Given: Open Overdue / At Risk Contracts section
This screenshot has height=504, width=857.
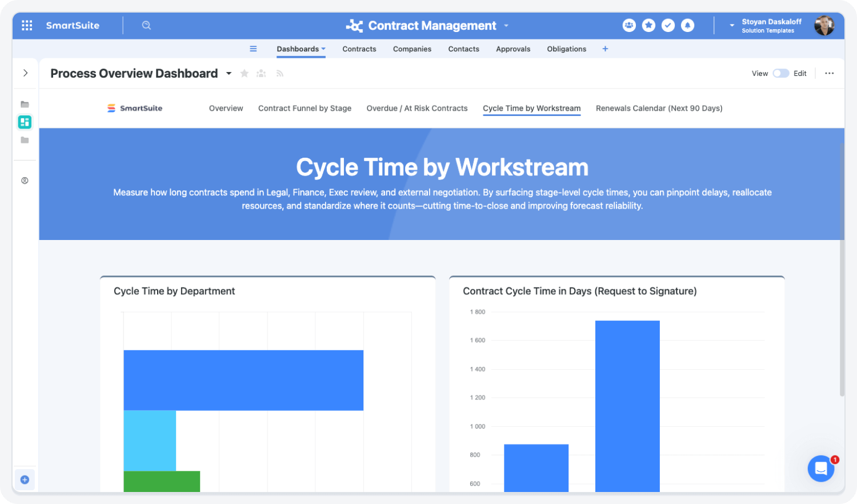Looking at the screenshot, I should pyautogui.click(x=417, y=108).
